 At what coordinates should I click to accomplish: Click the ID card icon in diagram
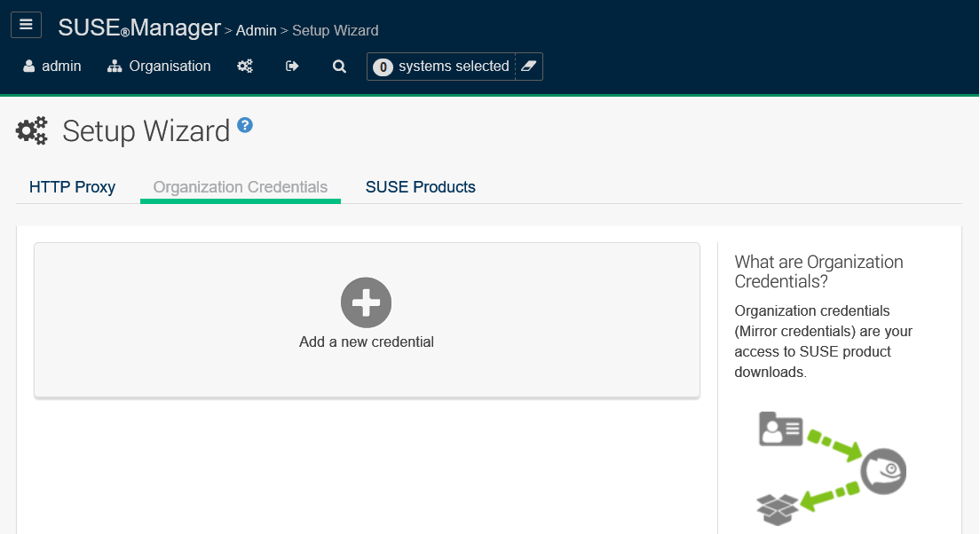point(781,429)
